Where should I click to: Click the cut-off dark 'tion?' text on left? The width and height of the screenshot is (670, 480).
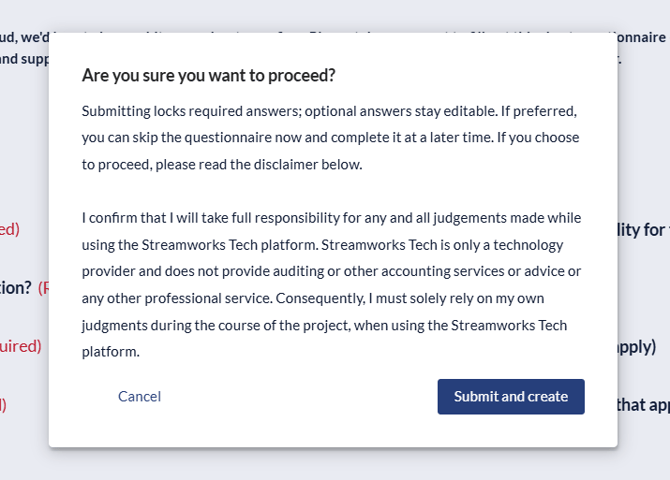(x=16, y=287)
